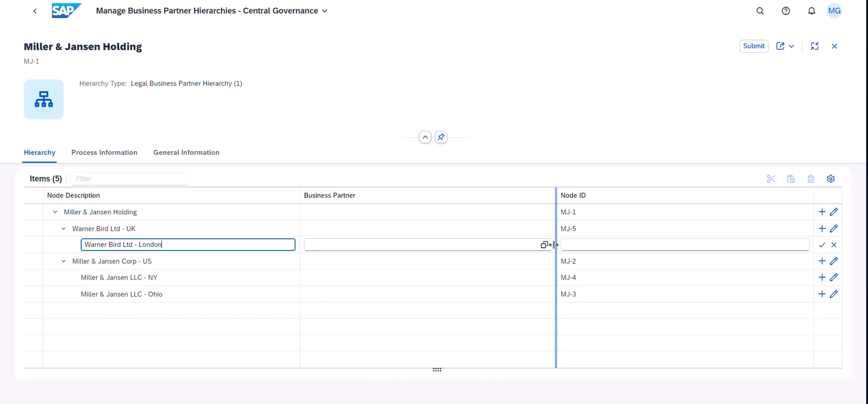The image size is (868, 404).
Task: Focus the Filter input field
Action: point(130,179)
